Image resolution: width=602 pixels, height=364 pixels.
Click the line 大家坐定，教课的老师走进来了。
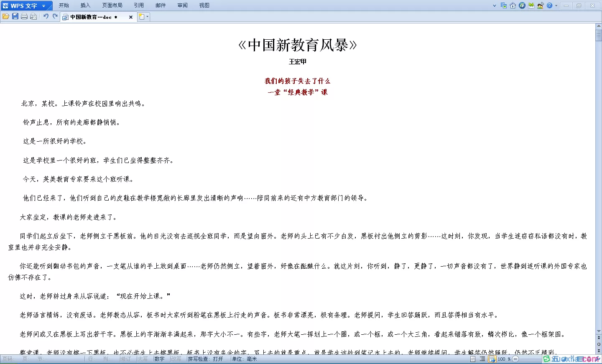(69, 217)
